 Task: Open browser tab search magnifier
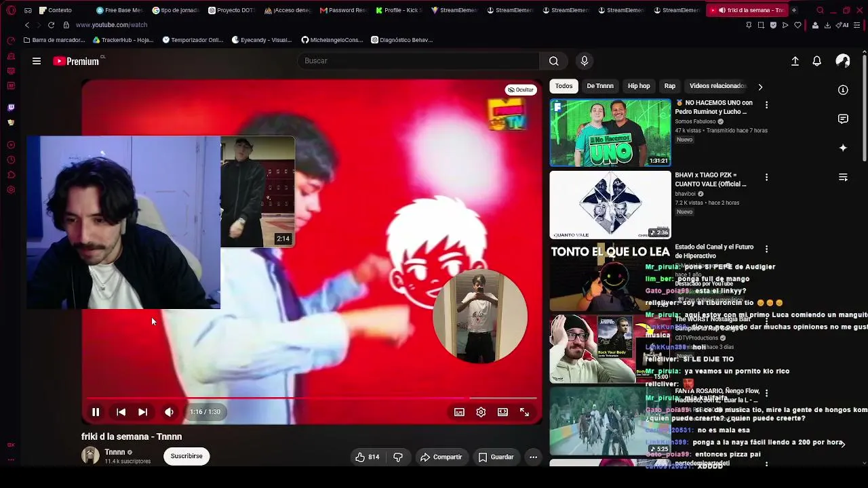(820, 10)
